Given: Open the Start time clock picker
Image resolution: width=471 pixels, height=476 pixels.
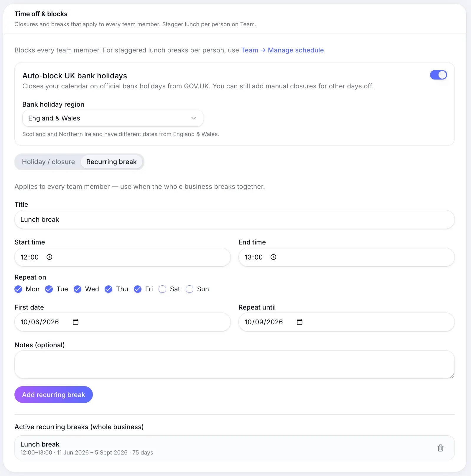Looking at the screenshot, I should pos(50,257).
